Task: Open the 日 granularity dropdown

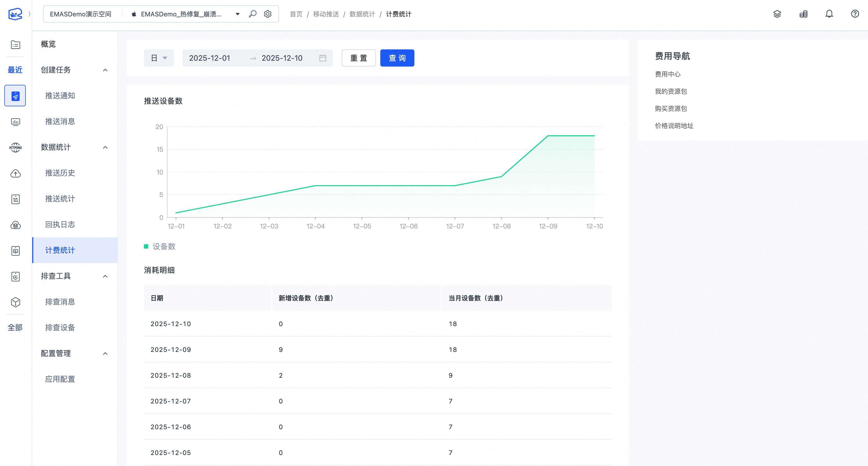Action: coord(159,58)
